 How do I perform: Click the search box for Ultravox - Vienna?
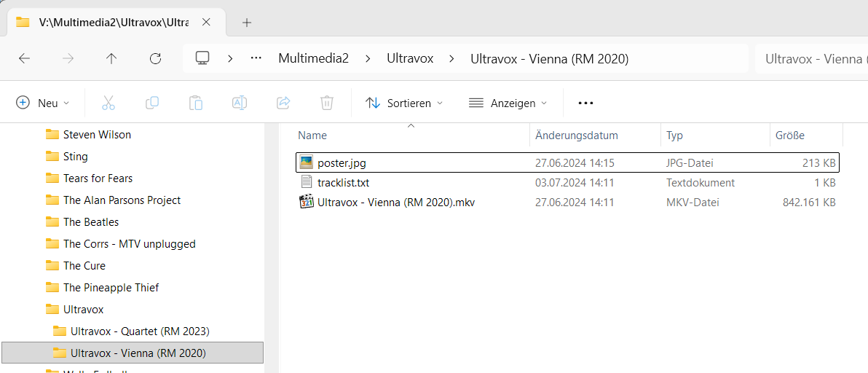(811, 59)
